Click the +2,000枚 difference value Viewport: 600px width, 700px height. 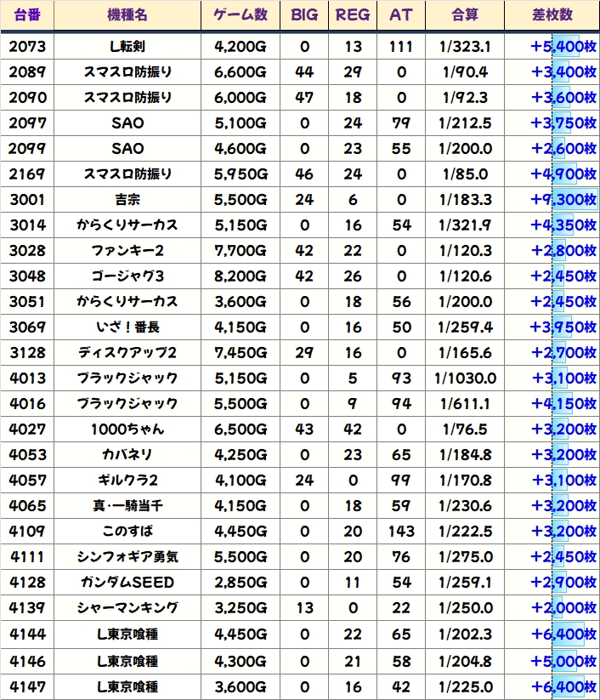pyautogui.click(x=563, y=607)
